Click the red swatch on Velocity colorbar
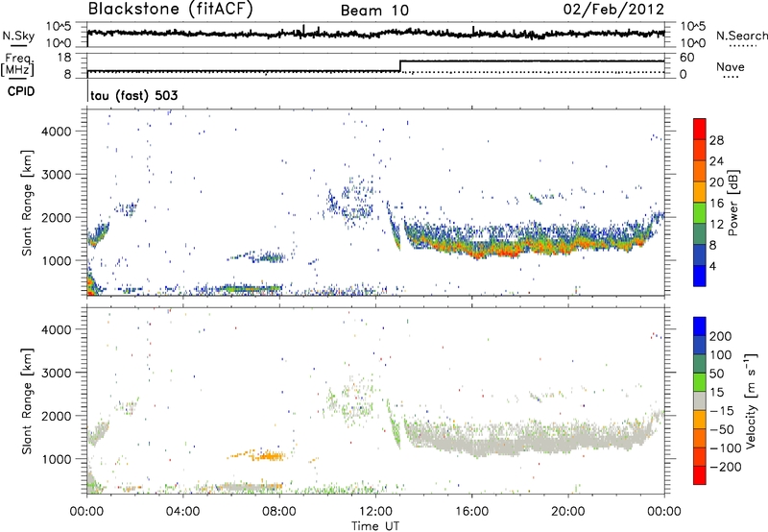The image size is (768, 532). coord(700,475)
